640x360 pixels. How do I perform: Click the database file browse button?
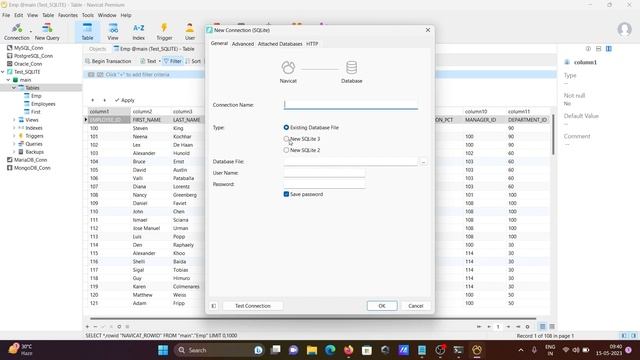423,162
